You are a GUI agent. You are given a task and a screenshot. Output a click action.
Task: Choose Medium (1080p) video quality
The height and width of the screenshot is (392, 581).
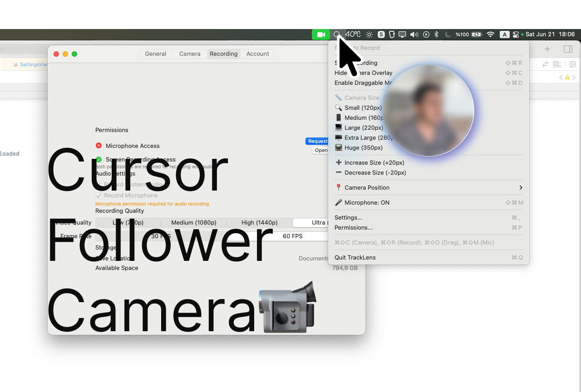(x=194, y=223)
